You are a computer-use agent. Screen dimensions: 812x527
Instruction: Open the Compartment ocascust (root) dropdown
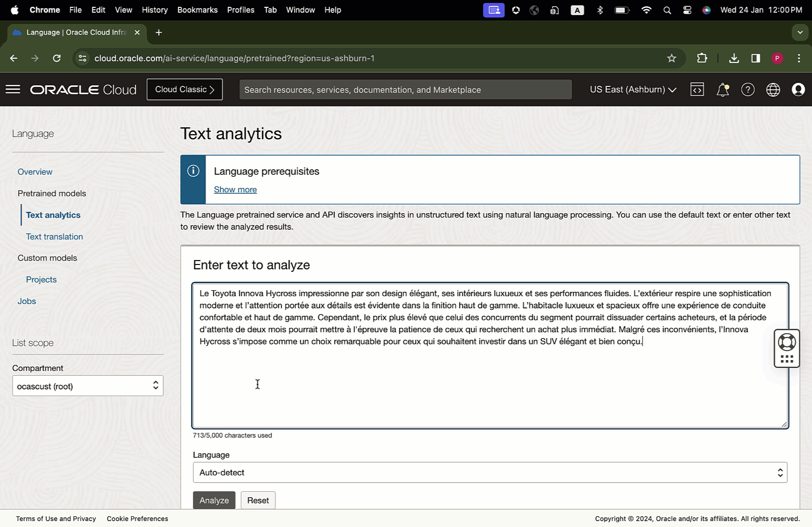(88, 386)
